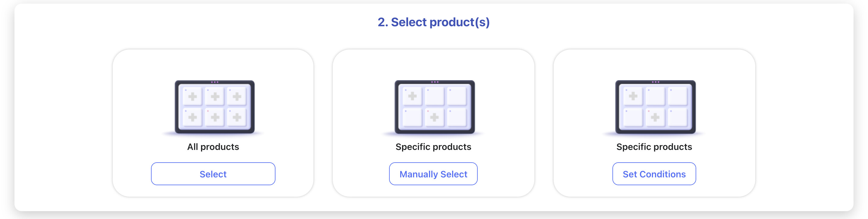Click bottom-middle plus tile above Set Conditions
The width and height of the screenshot is (868, 219).
point(655,117)
